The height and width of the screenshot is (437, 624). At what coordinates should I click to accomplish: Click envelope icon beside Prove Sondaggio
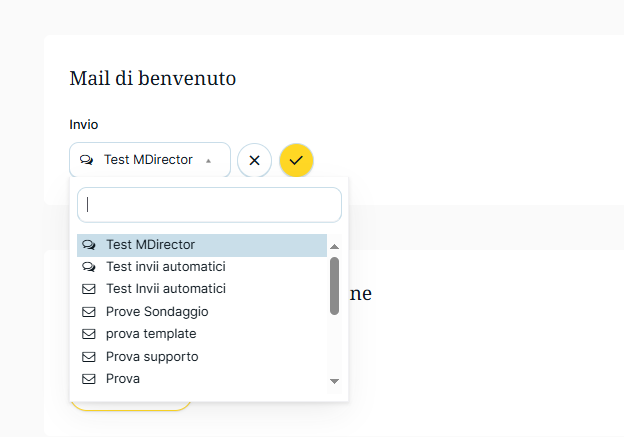[x=89, y=312]
